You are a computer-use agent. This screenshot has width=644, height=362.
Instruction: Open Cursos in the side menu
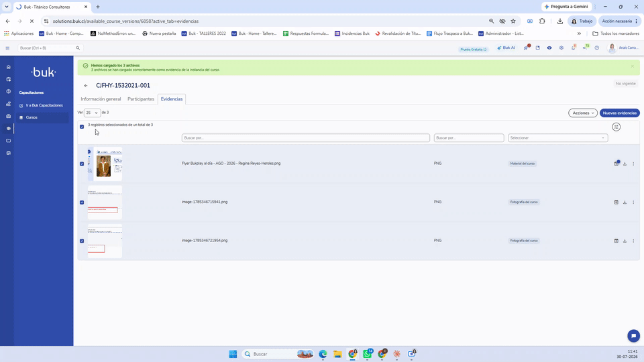pyautogui.click(x=43, y=117)
